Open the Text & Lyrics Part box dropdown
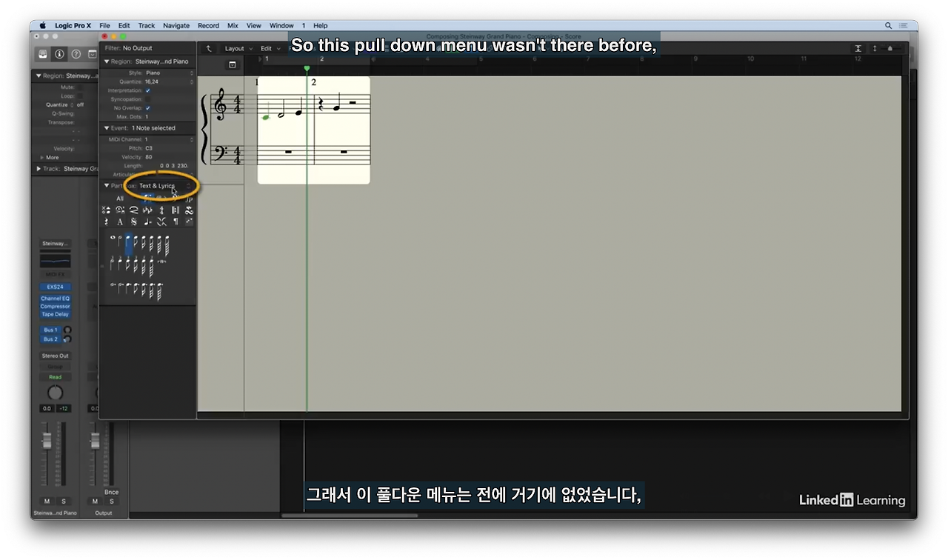 (166, 186)
